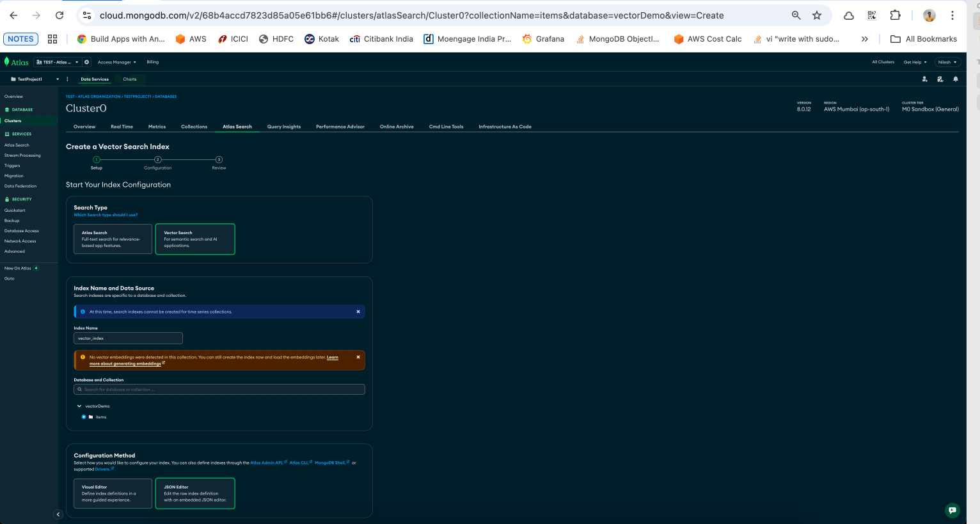Open the project activity feed icon

tap(940, 79)
